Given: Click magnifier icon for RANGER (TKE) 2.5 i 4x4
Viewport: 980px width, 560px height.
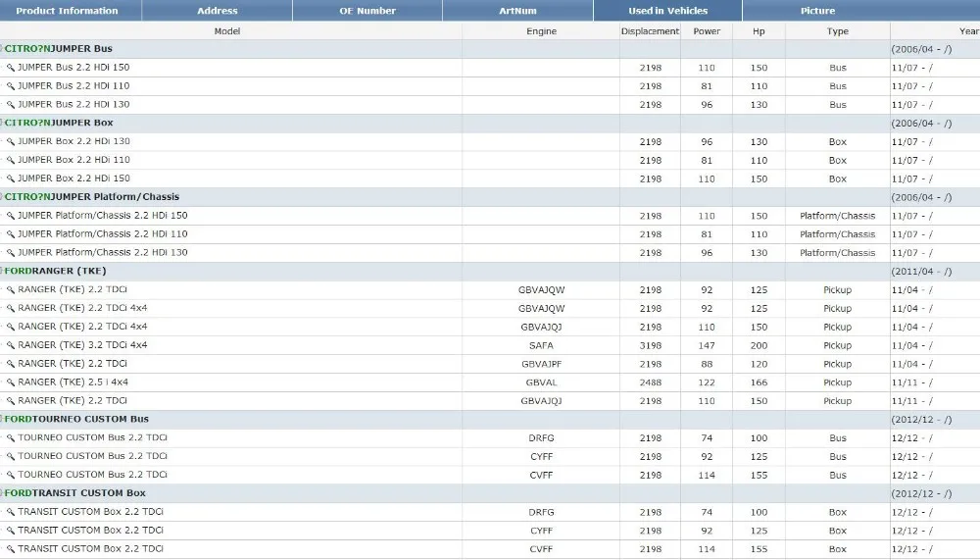Looking at the screenshot, I should [x=11, y=382].
